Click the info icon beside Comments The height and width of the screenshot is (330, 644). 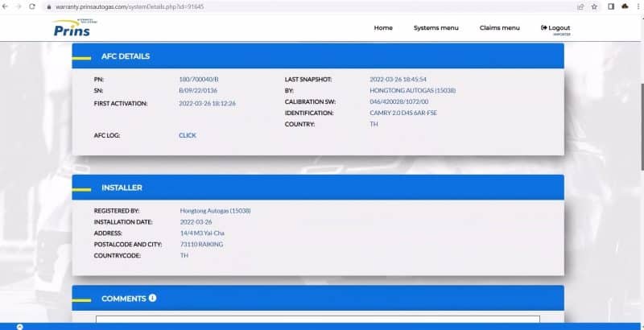(152, 298)
